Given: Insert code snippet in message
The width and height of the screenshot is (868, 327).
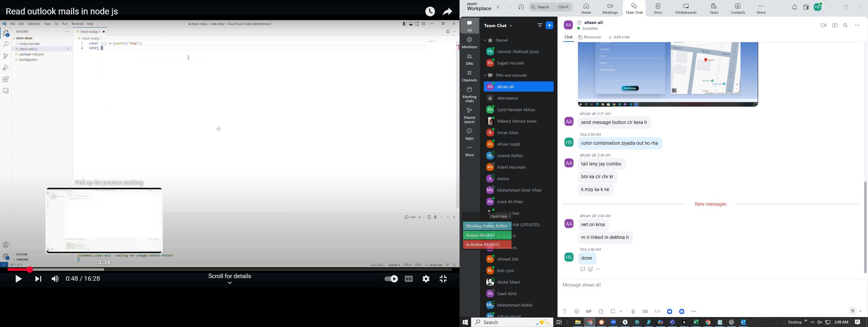Looking at the screenshot, I should tap(657, 311).
